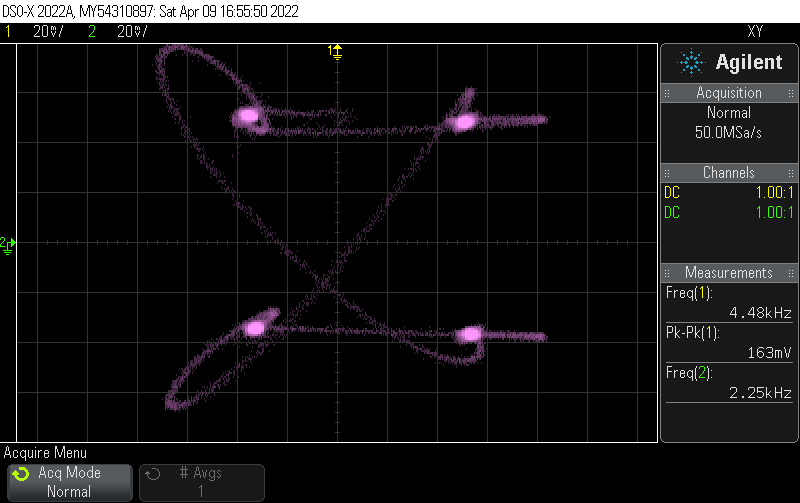The width and height of the screenshot is (800, 503).
Task: Click the yellow 1.00:1 probe ratio
Action: [774, 193]
